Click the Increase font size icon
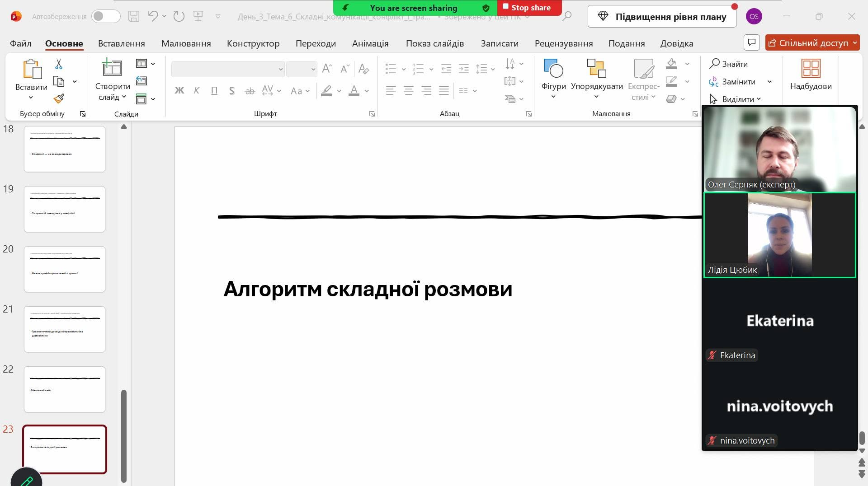The height and width of the screenshot is (486, 868). point(327,69)
